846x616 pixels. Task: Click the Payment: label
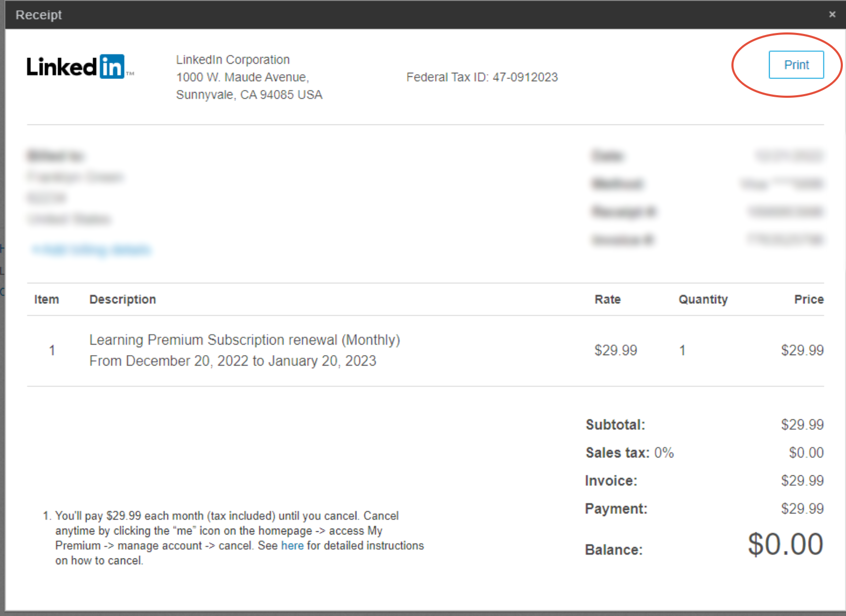pyautogui.click(x=616, y=509)
